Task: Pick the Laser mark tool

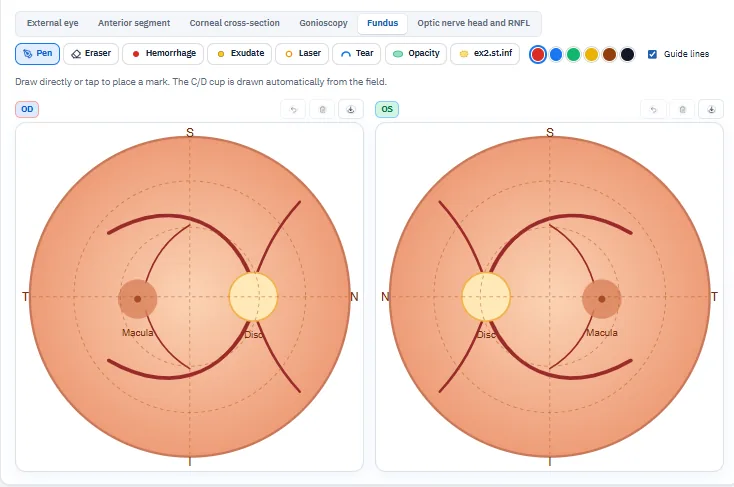Action: tap(302, 53)
